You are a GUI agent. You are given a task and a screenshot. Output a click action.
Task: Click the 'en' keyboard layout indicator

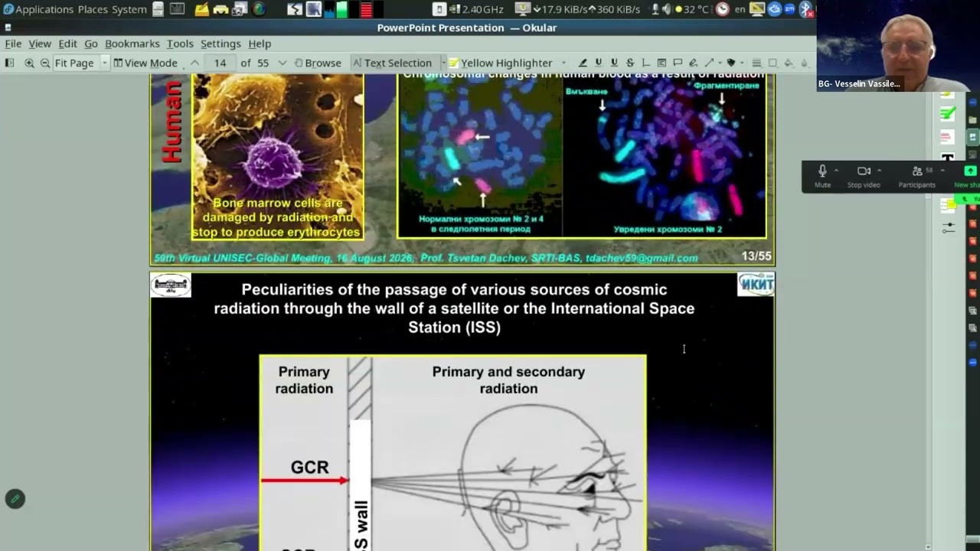pos(740,9)
